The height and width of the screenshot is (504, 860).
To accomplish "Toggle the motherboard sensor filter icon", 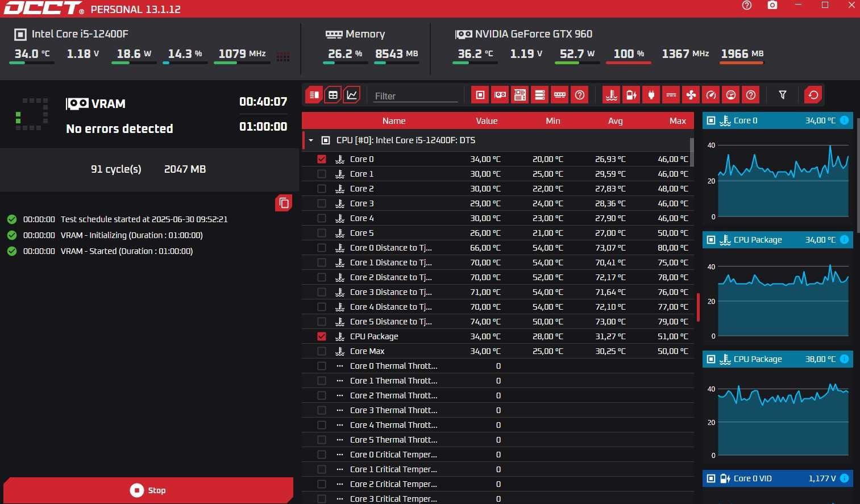I will coord(520,95).
